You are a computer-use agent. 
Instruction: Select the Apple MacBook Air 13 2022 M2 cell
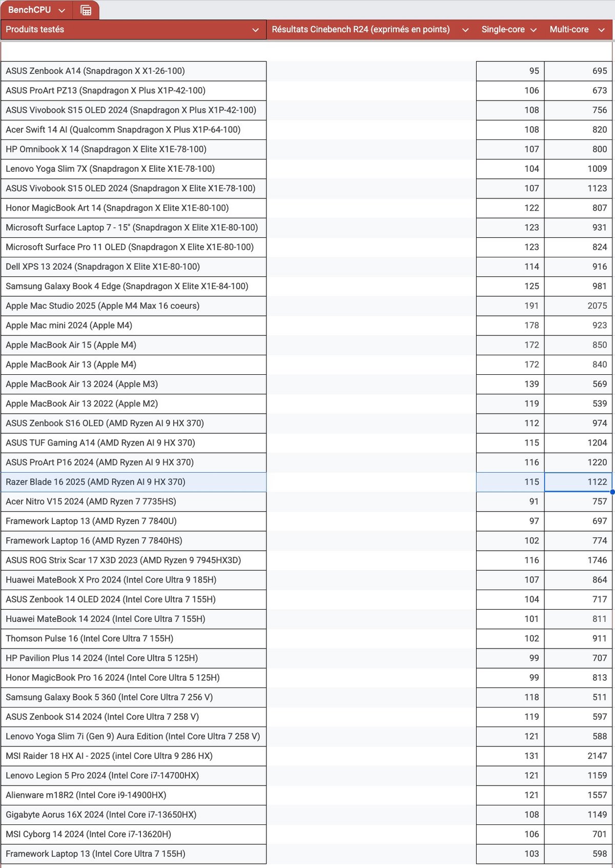coord(133,403)
